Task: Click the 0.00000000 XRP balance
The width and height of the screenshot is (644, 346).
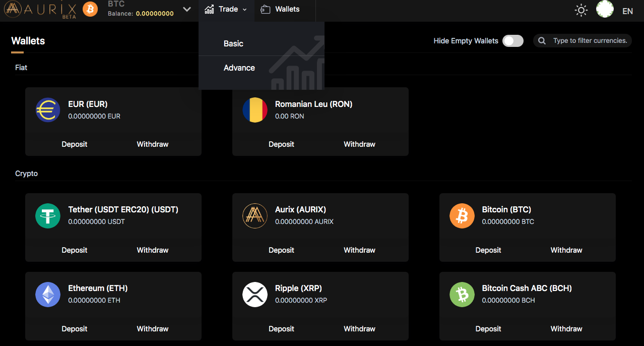Action: pos(301,300)
